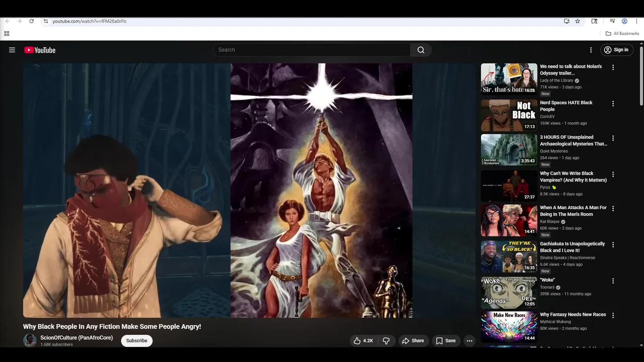
Task: Click channel name 'CorinXV'
Action: pos(547,117)
